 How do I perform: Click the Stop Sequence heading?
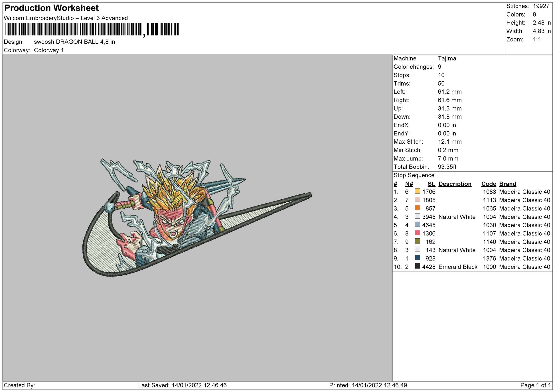pos(414,175)
